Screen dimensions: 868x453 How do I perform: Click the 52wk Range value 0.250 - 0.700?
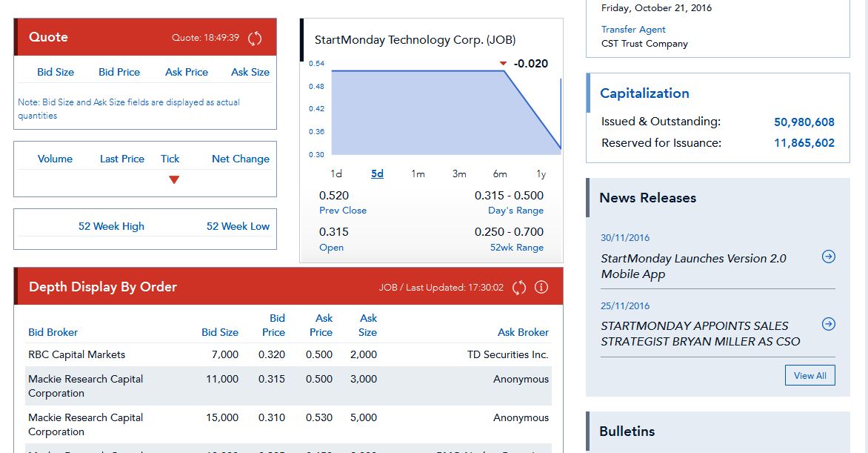click(509, 232)
